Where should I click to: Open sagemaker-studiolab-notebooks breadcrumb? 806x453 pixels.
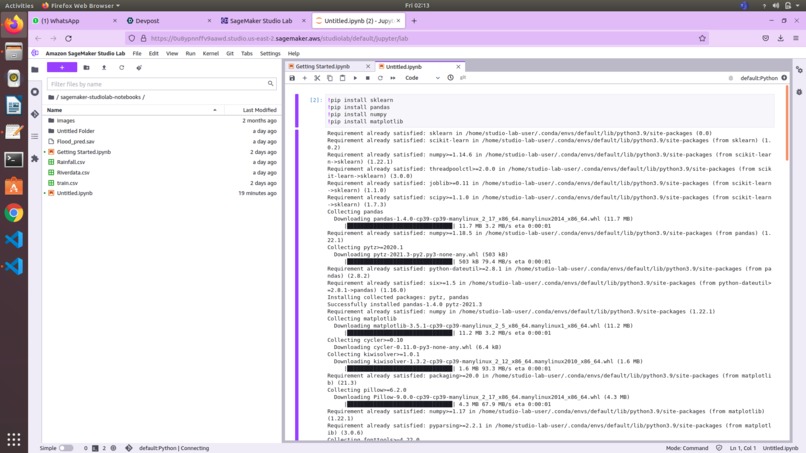[x=100, y=97]
